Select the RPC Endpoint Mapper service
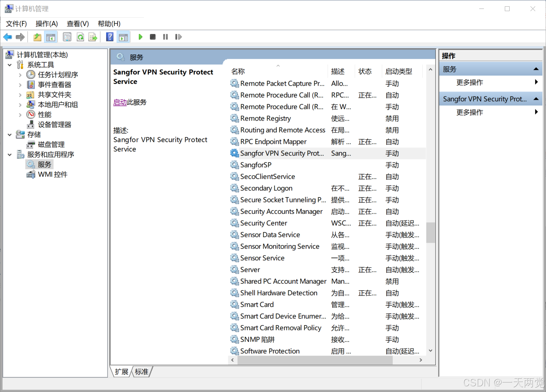Image resolution: width=546 pixels, height=392 pixels. point(327,142)
